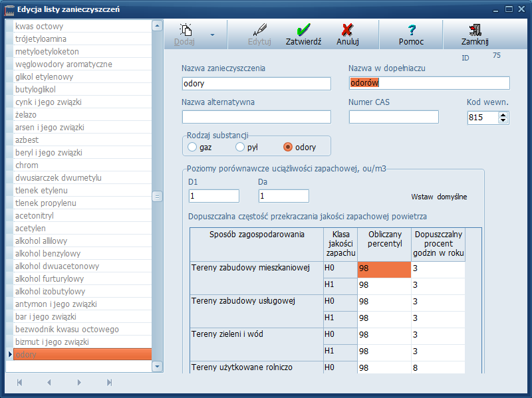This screenshot has width=532, height=398.
Task: Click the D1 value field
Action: [x=213, y=196]
